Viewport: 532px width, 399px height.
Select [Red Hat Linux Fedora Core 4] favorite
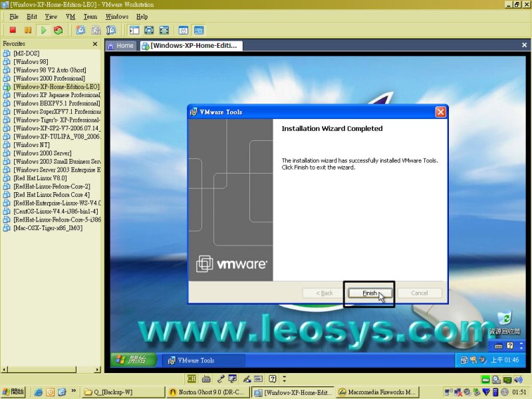coord(52,195)
